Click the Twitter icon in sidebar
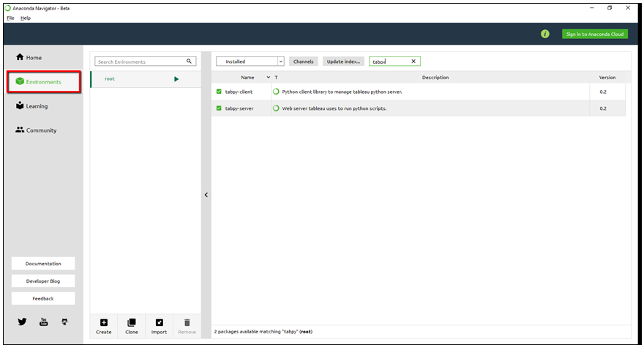 (23, 322)
